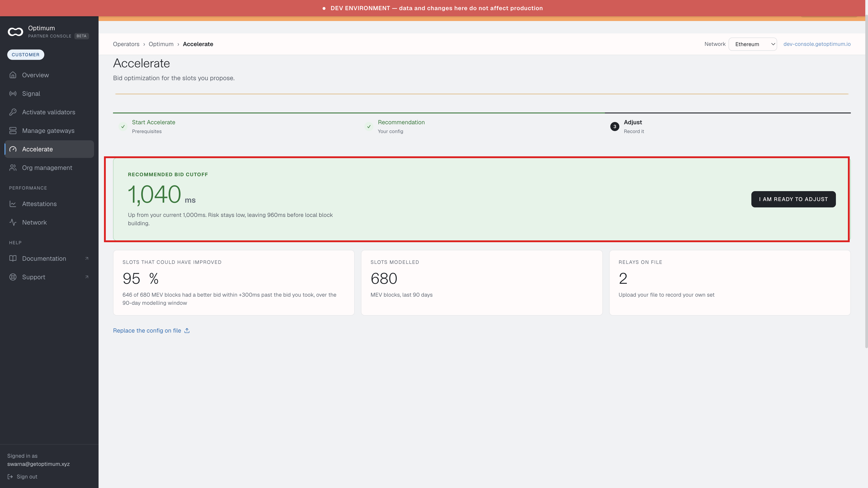868x488 pixels.
Task: Click the Optimum infinity logo icon
Action: coord(16,32)
